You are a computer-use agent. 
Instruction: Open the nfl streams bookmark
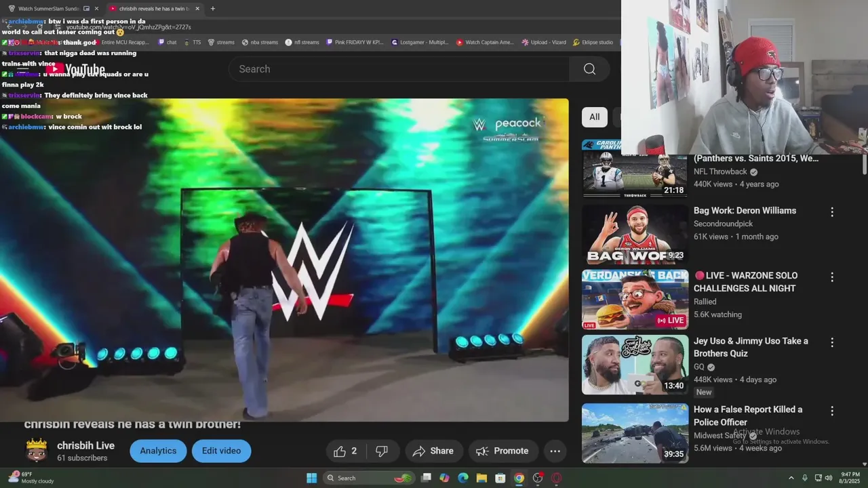(302, 42)
